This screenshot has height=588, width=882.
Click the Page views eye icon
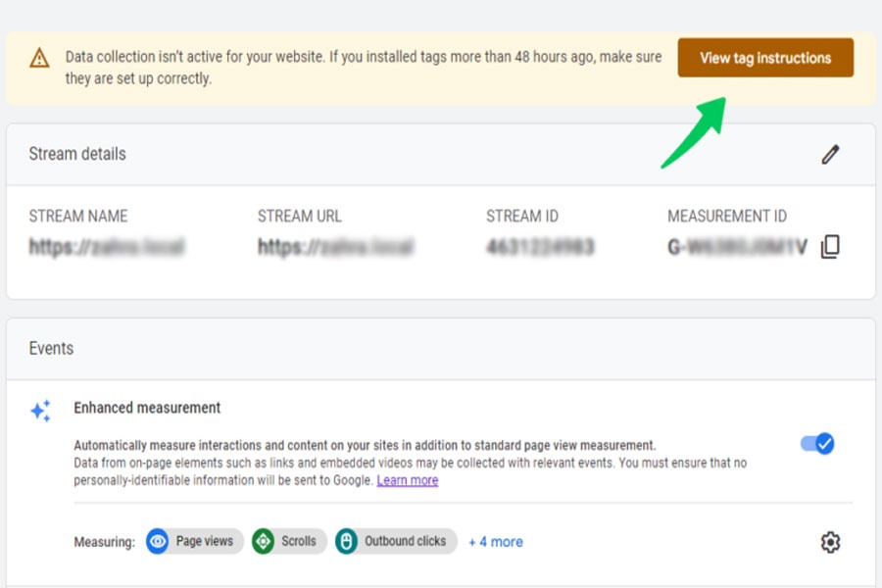coord(158,541)
